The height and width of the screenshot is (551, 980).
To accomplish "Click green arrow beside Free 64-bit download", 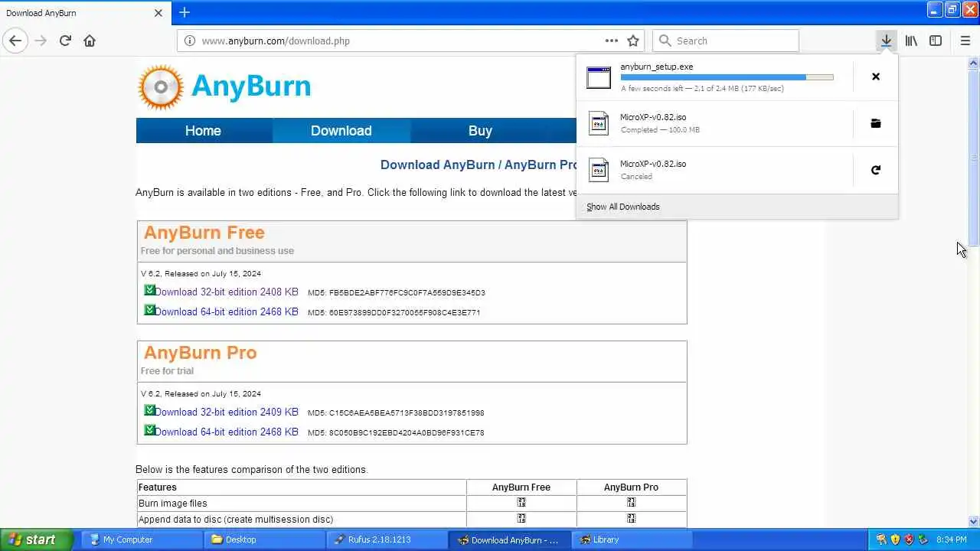I will click(x=149, y=310).
